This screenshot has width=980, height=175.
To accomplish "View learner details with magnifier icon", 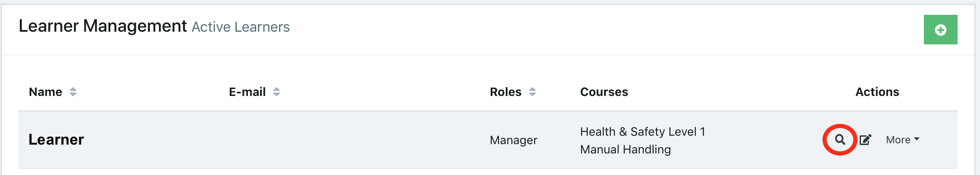I will coord(840,139).
